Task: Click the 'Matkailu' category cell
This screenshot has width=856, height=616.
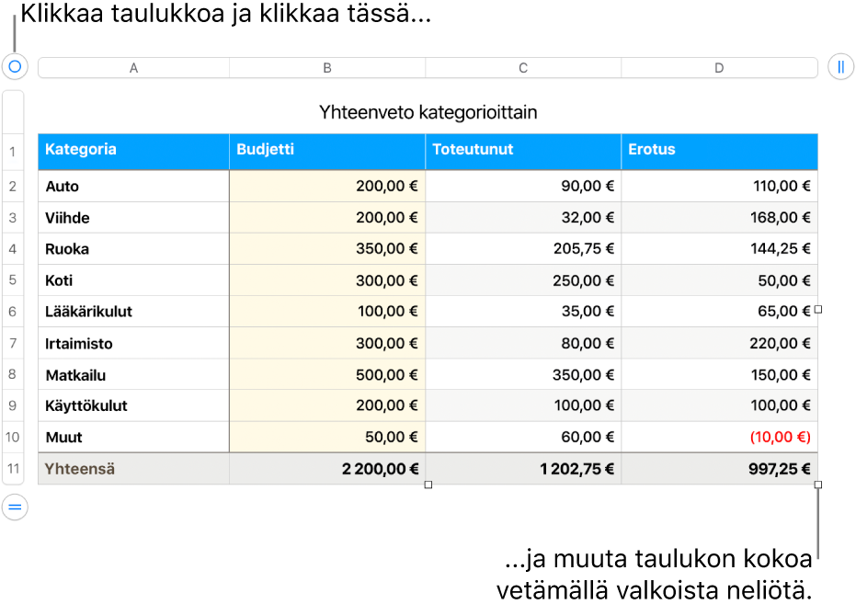Action: (x=133, y=374)
